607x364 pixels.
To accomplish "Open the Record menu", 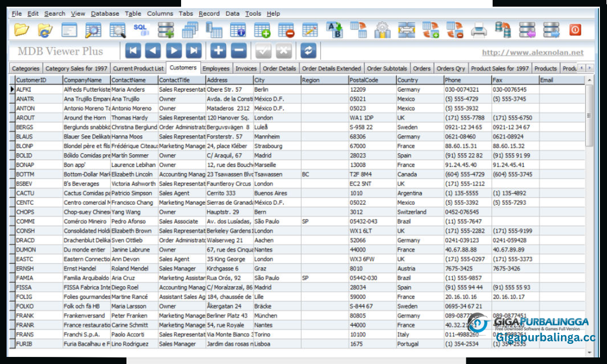I will coord(209,14).
